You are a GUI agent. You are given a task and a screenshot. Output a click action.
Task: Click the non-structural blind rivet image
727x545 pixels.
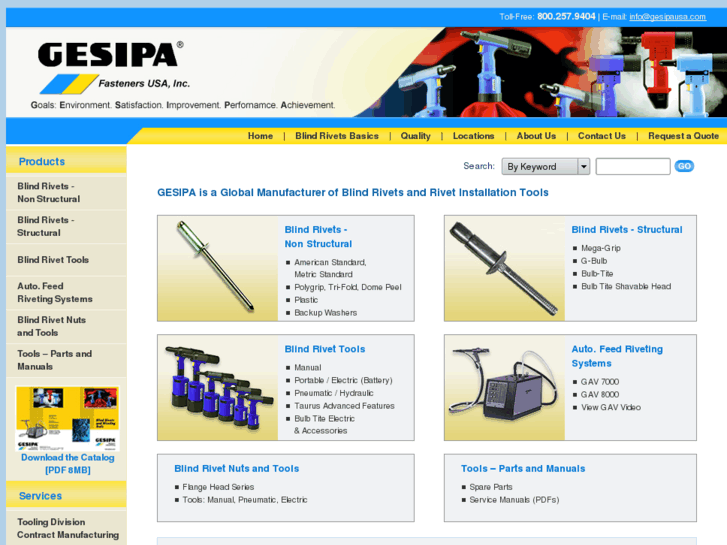coord(217,268)
